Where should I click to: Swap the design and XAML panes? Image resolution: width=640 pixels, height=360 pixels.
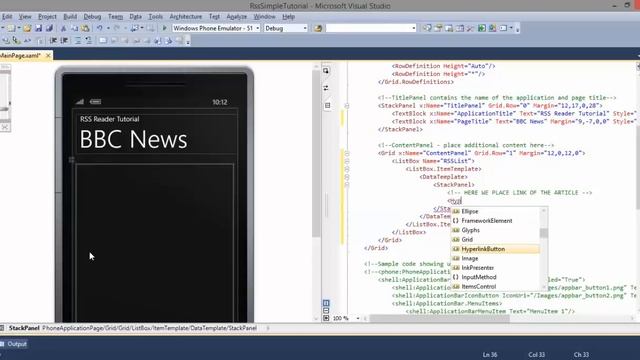326,88
